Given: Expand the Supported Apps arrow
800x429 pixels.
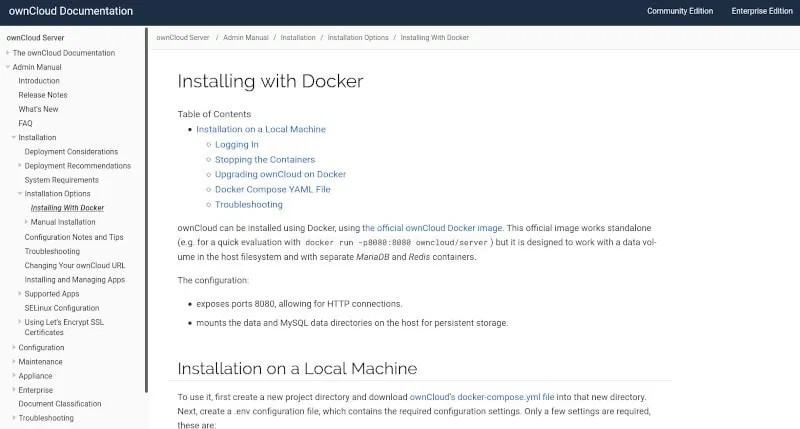Looking at the screenshot, I should click(20, 293).
